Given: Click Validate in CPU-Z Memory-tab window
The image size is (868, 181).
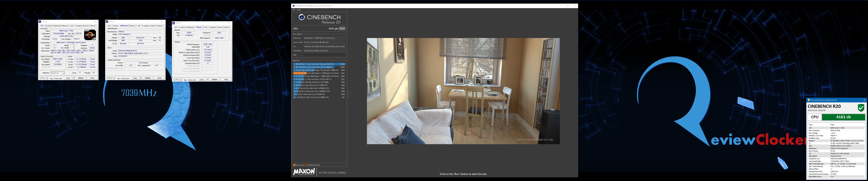Looking at the screenshot, I should (x=214, y=79).
